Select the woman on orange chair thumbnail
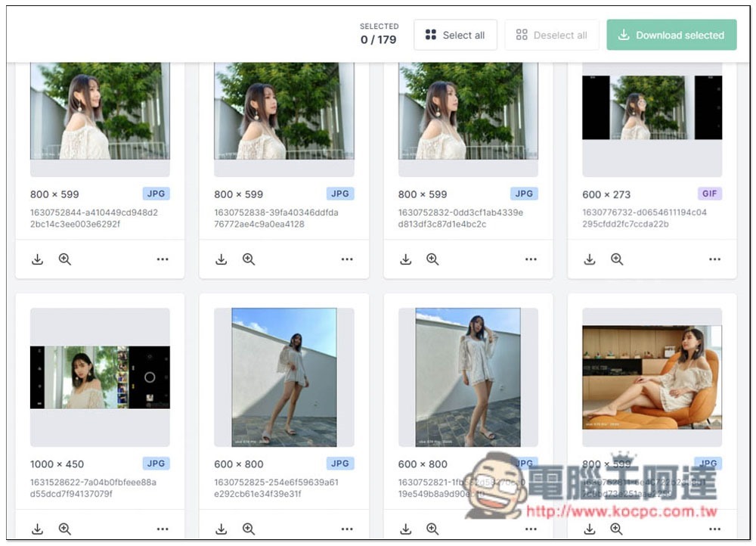Image resolution: width=756 pixels, height=546 pixels. (652, 377)
